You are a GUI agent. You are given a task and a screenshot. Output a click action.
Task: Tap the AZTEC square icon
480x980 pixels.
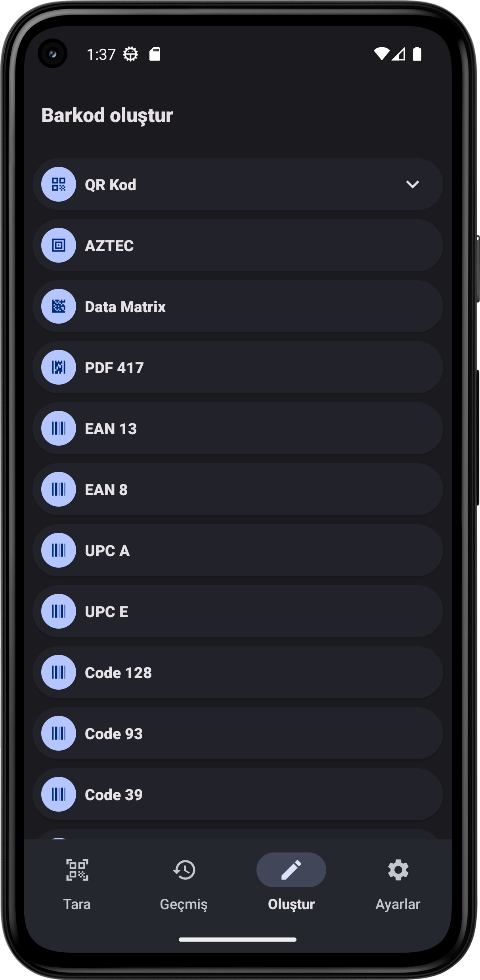pyautogui.click(x=59, y=245)
